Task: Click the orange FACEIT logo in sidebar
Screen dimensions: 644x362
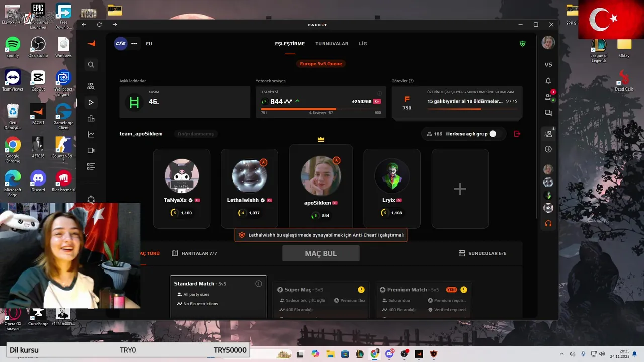Action: click(x=91, y=43)
